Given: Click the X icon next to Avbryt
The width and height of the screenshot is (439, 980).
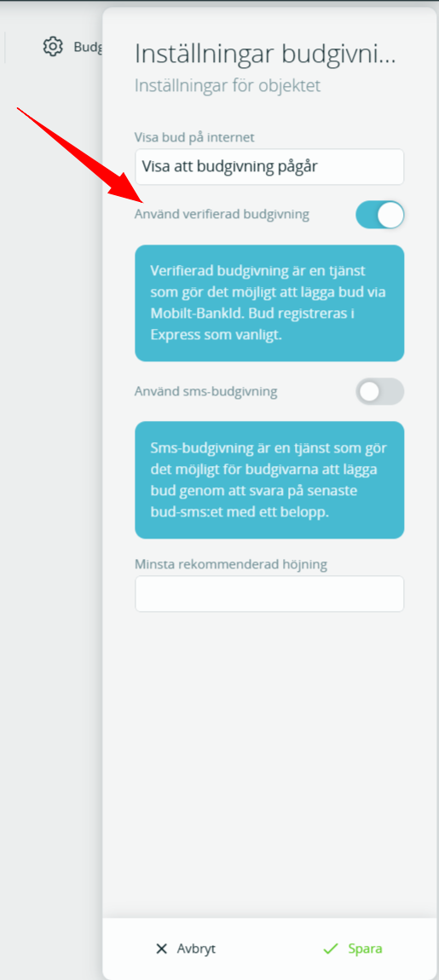Looking at the screenshot, I should click(161, 948).
